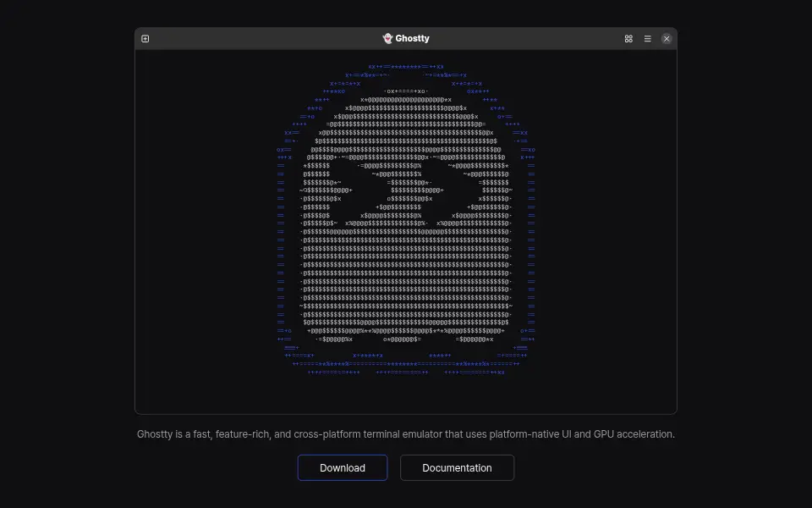812x508 pixels.
Task: Click the ghost emoji icon beside Ghostty title
Action: 387,38
